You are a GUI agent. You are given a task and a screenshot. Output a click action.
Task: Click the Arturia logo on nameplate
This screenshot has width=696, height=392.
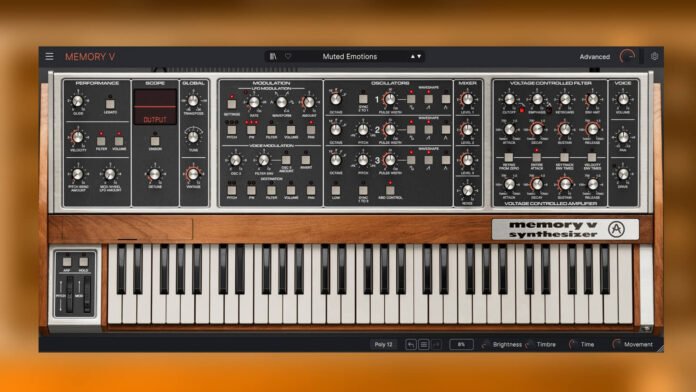(x=616, y=229)
